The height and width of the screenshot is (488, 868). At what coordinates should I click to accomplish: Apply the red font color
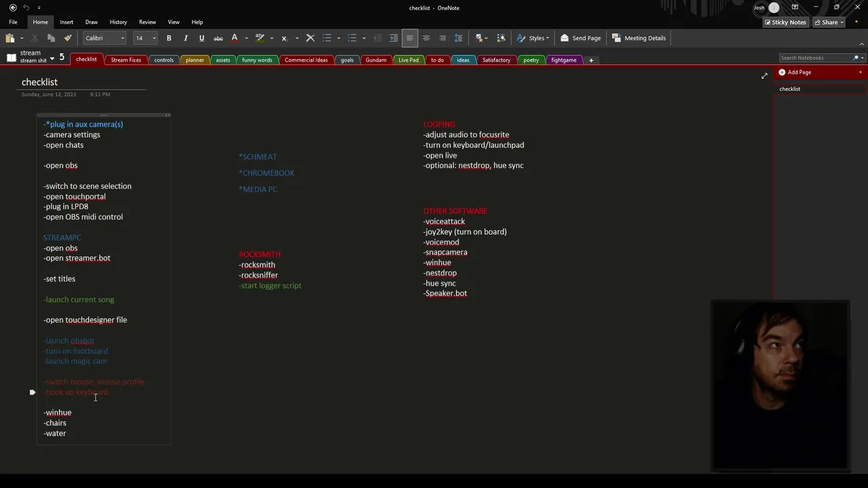pos(235,38)
